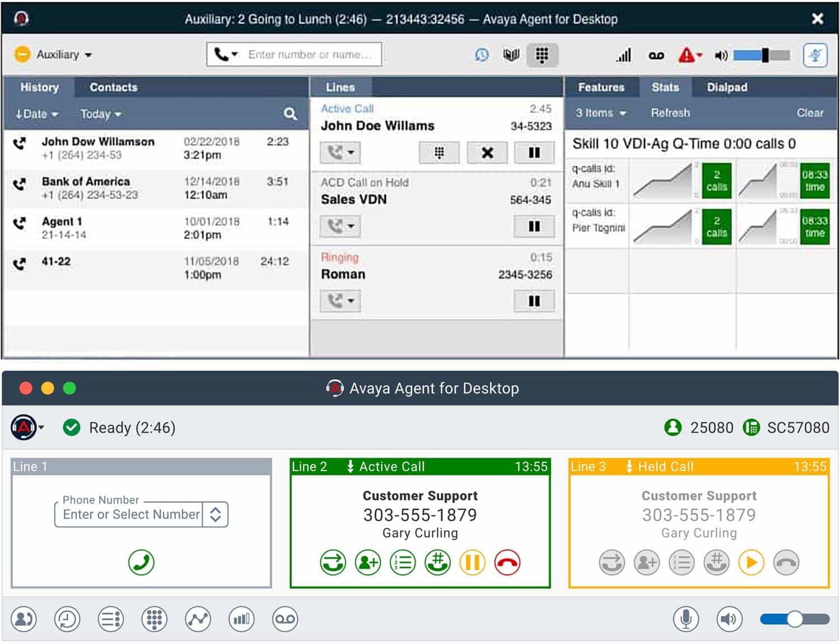This screenshot has height=644, width=840.
Task: Select John Dow Willamson history entry
Action: pos(156,148)
